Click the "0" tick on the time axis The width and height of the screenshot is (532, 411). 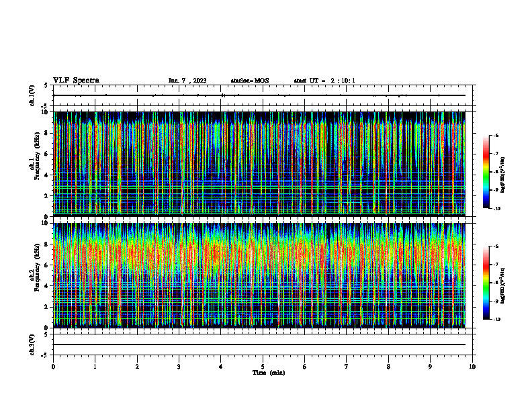tap(53, 367)
